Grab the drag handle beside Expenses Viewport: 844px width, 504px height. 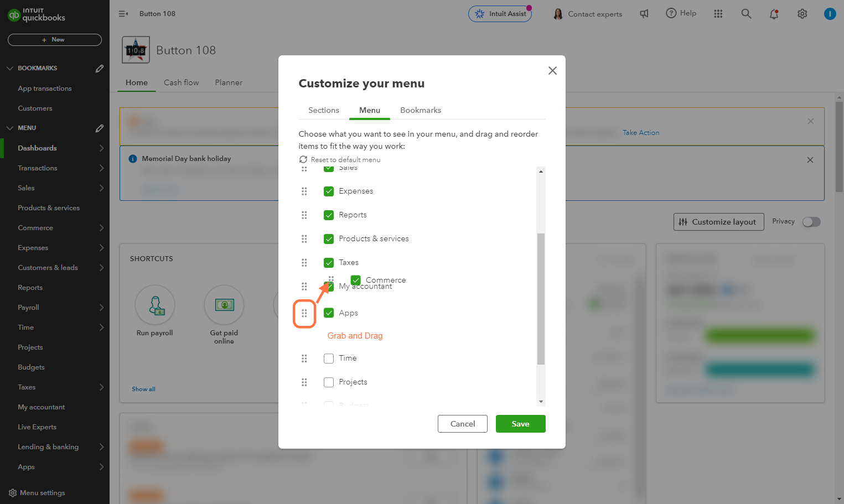[x=304, y=191]
